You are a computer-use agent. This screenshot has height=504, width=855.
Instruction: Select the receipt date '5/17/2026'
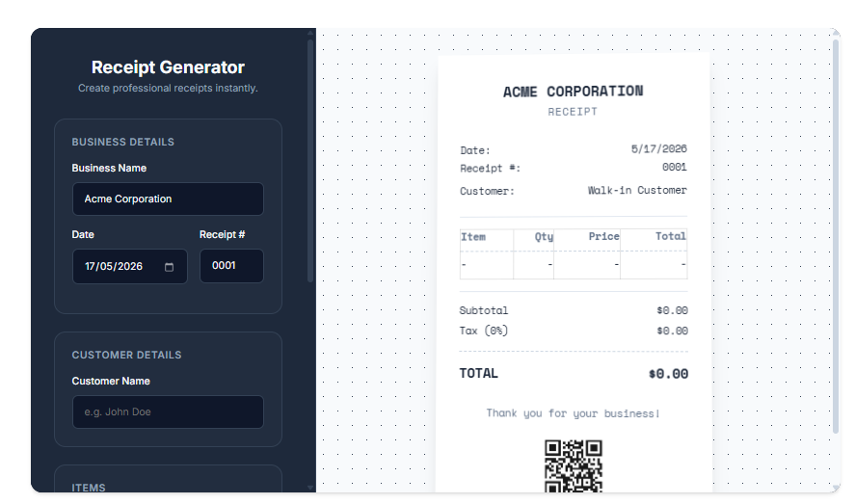point(658,148)
